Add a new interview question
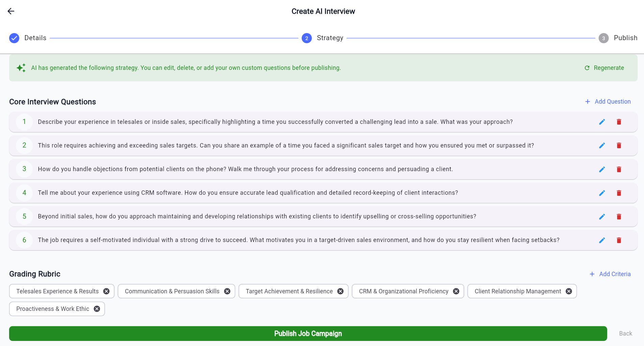The width and height of the screenshot is (644, 346). click(608, 102)
